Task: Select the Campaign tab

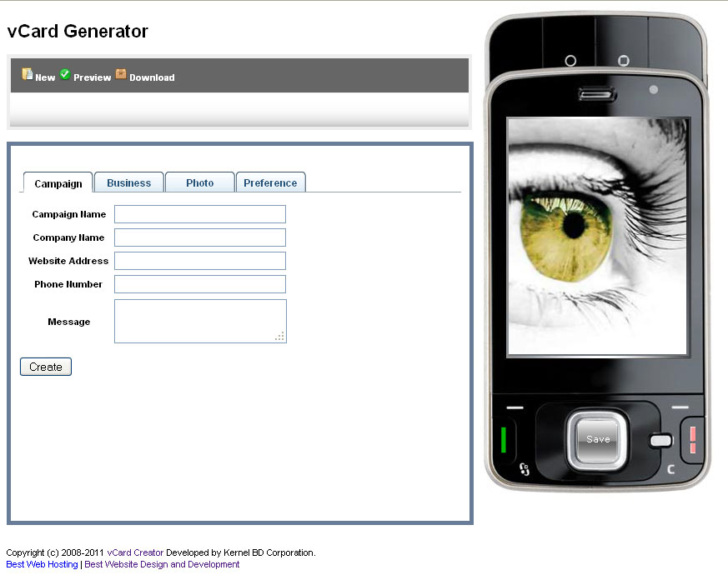Action: click(x=58, y=183)
